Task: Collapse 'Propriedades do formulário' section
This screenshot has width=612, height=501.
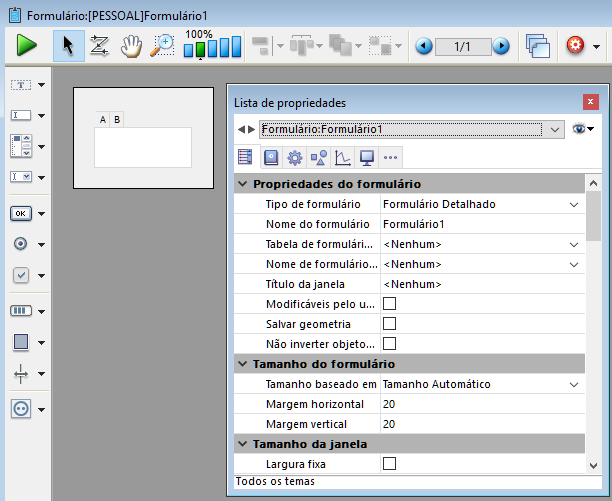Action: pyautogui.click(x=242, y=184)
